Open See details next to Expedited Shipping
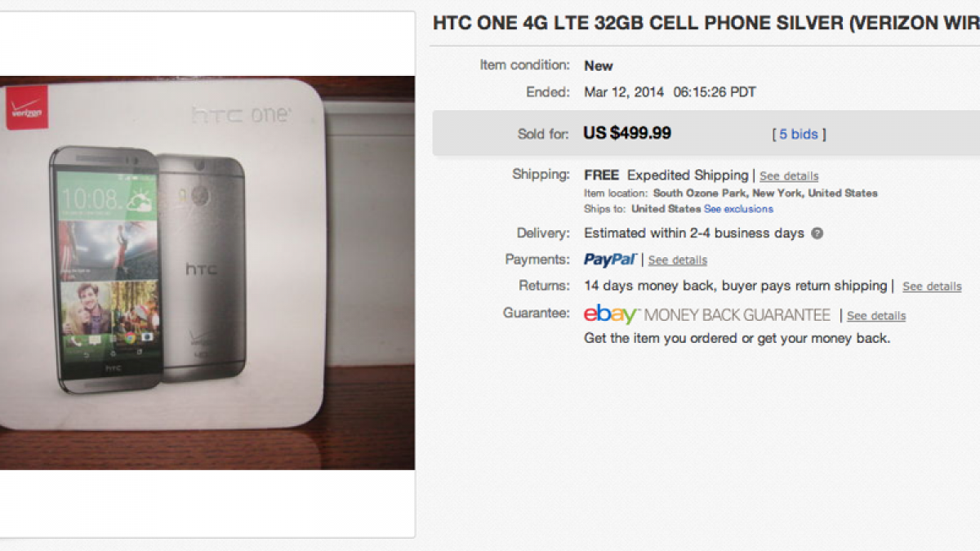This screenshot has width=980, height=551. 789,176
